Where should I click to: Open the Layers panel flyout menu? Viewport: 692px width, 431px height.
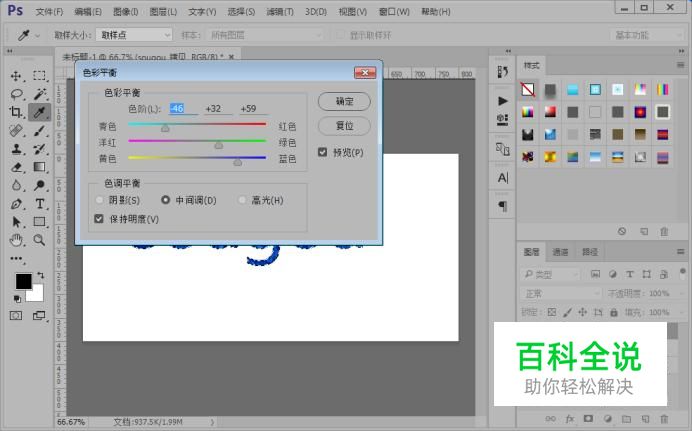point(681,251)
